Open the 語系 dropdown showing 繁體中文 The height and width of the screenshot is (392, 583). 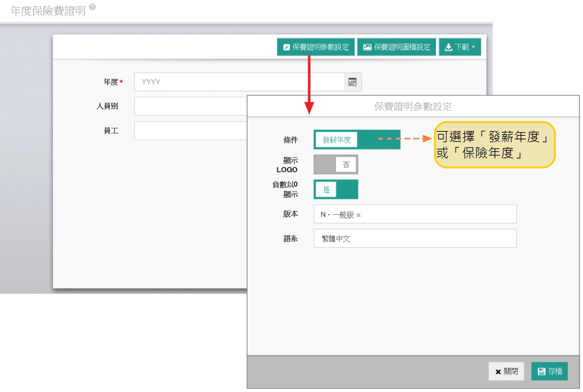coord(415,239)
